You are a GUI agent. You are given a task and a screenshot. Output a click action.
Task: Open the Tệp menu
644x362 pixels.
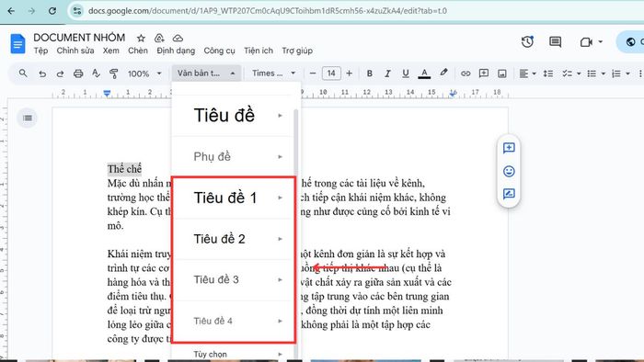click(40, 51)
